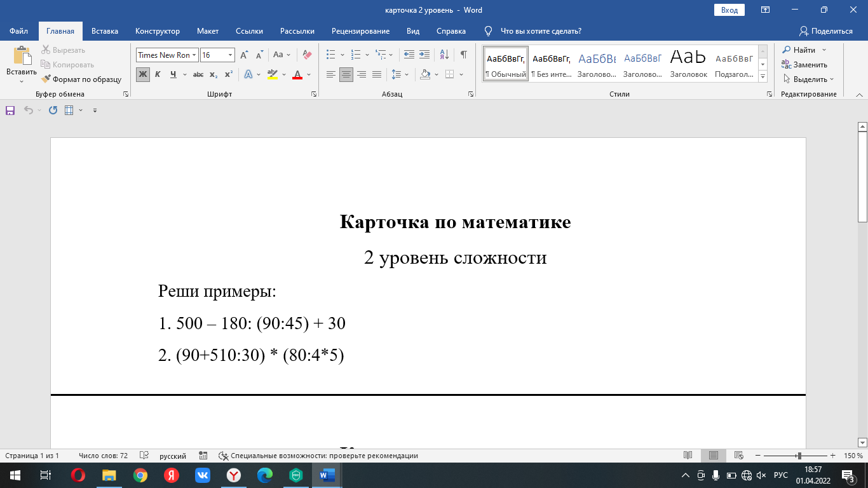Switch to the Вставка tab
This screenshot has height=488, width=868.
pos(105,30)
